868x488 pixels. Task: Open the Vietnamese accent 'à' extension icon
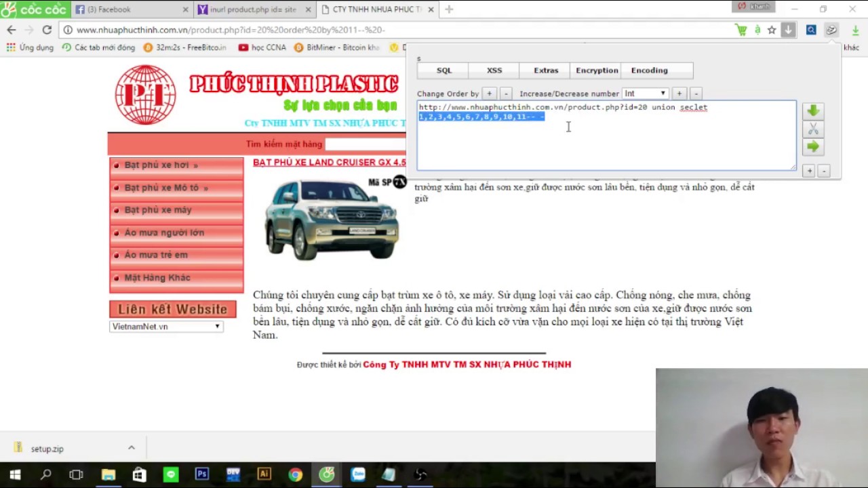(757, 30)
